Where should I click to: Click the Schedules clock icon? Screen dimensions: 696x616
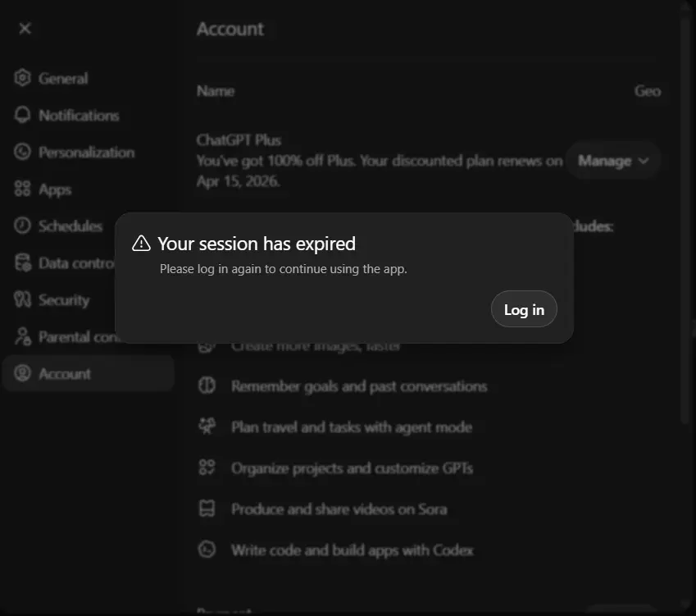[x=22, y=226]
